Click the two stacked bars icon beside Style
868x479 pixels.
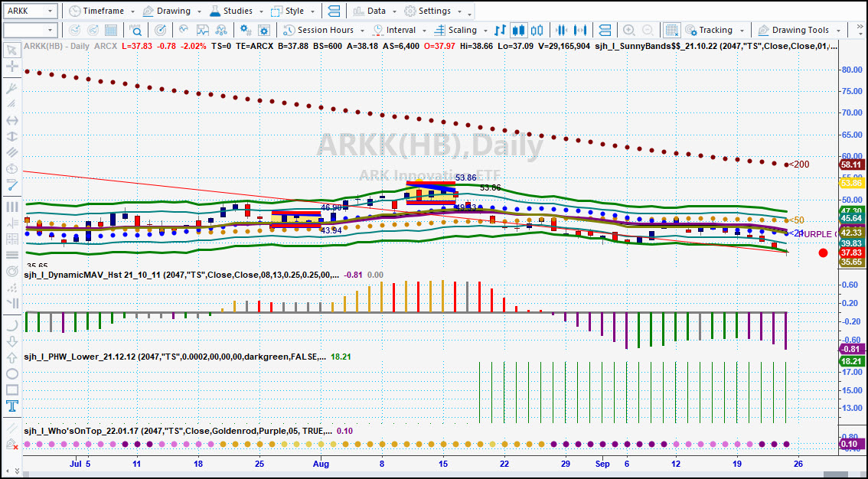tap(334, 11)
